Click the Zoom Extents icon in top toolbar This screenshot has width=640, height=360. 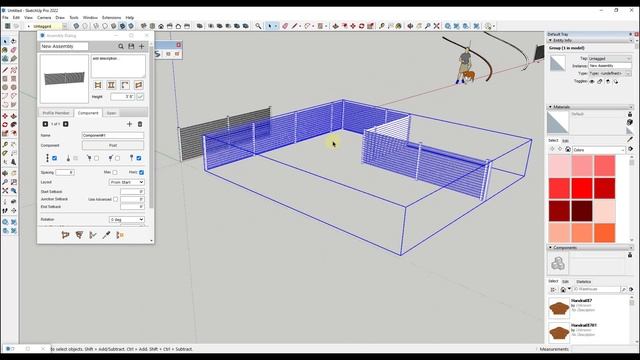coord(436,26)
